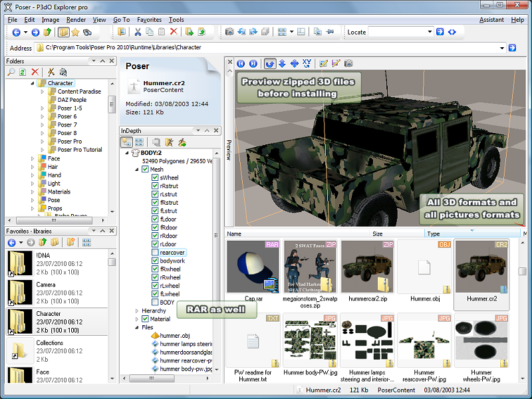
Task: Click the red Delete X in the main toolbar
Action: 174,32
